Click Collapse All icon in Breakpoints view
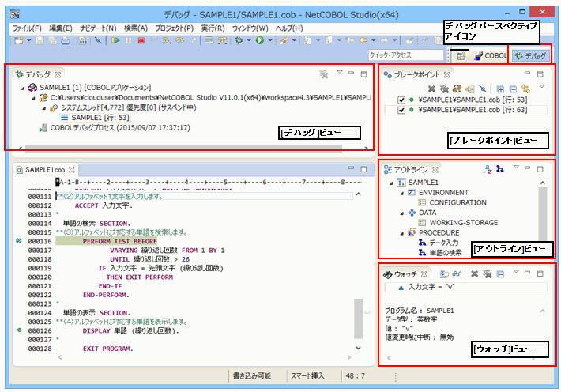 pos(513,89)
